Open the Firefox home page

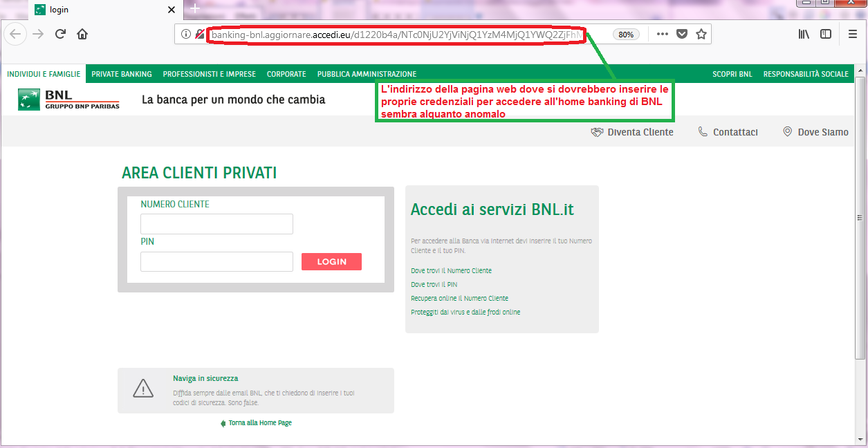click(82, 34)
